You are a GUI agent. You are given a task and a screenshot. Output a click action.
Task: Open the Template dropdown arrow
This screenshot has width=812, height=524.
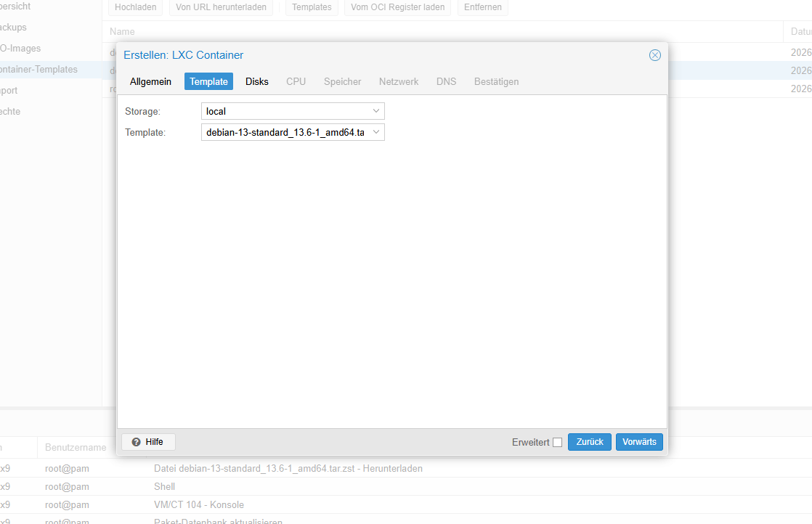(x=376, y=132)
